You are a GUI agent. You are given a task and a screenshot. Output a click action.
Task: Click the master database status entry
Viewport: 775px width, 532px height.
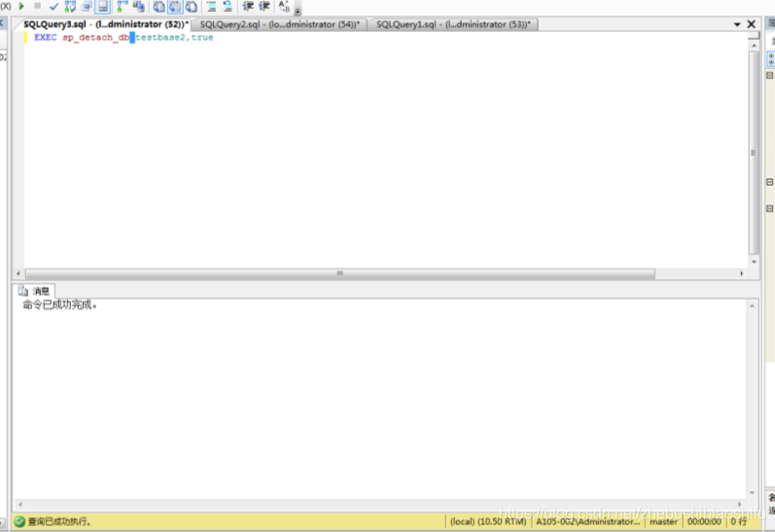[663, 521]
